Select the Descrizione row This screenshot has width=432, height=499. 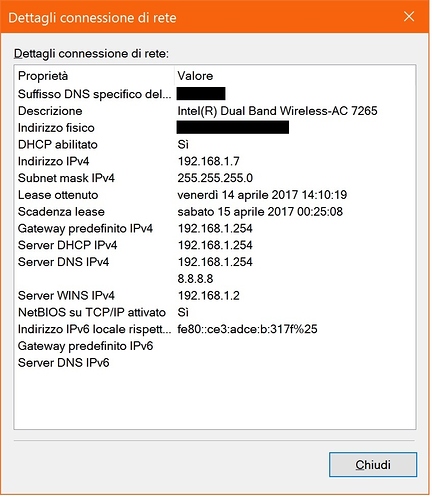pos(215,111)
